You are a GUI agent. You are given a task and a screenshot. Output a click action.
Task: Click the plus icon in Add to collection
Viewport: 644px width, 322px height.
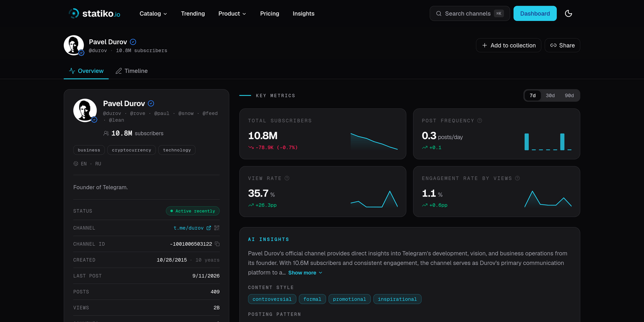point(484,45)
